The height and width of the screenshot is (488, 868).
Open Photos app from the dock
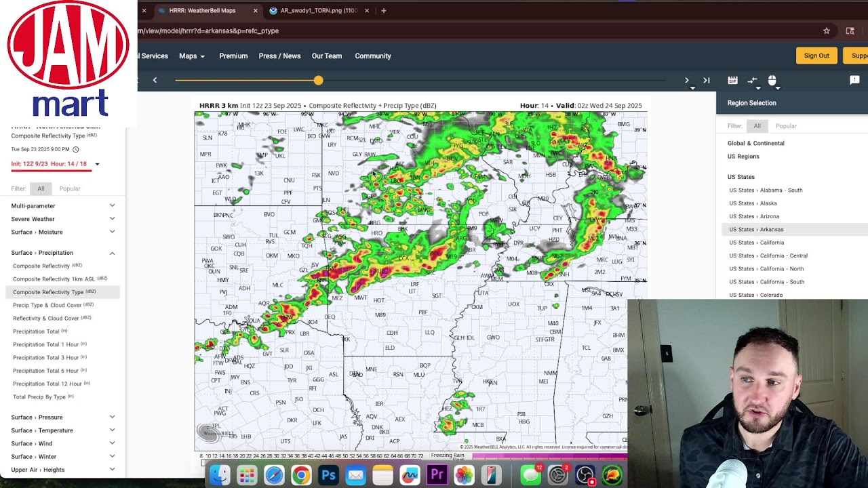[464, 475]
